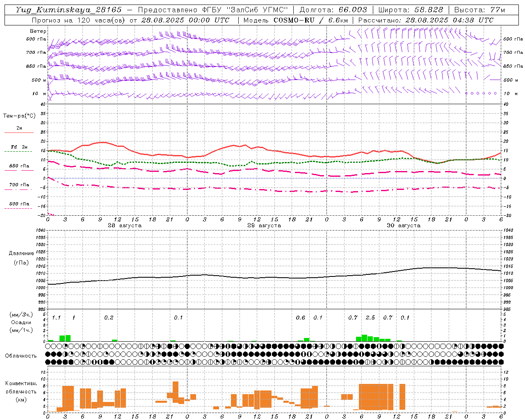Click the "(мм/1ч.)" precipitation unit label
This screenshot has width=525, height=420.
point(21,330)
